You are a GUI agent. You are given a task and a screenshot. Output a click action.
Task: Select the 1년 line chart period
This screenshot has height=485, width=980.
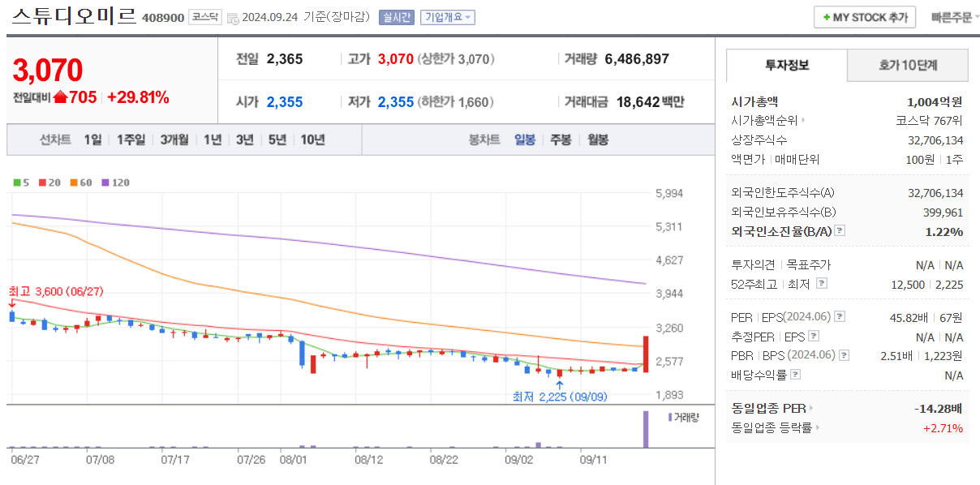[x=213, y=139]
